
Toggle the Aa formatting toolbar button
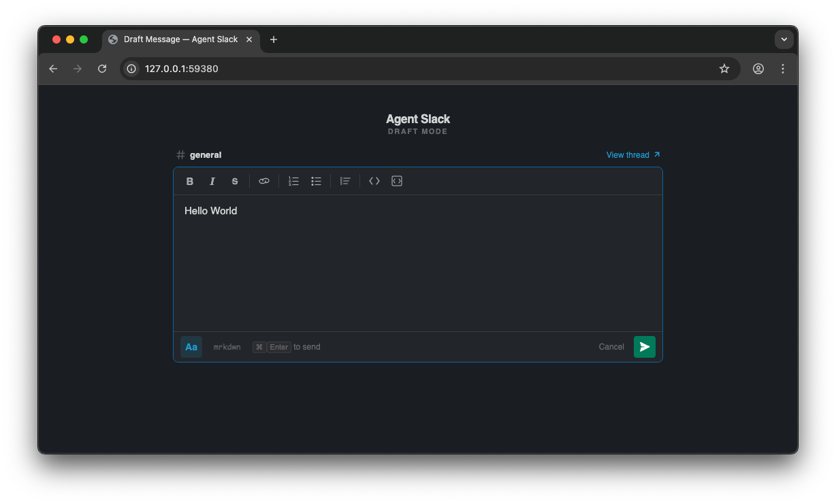click(x=191, y=347)
